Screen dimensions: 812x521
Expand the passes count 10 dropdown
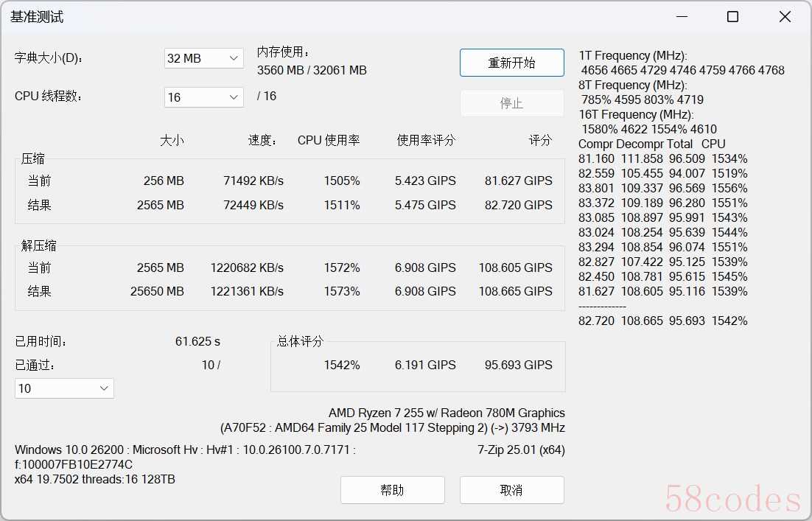click(x=64, y=388)
